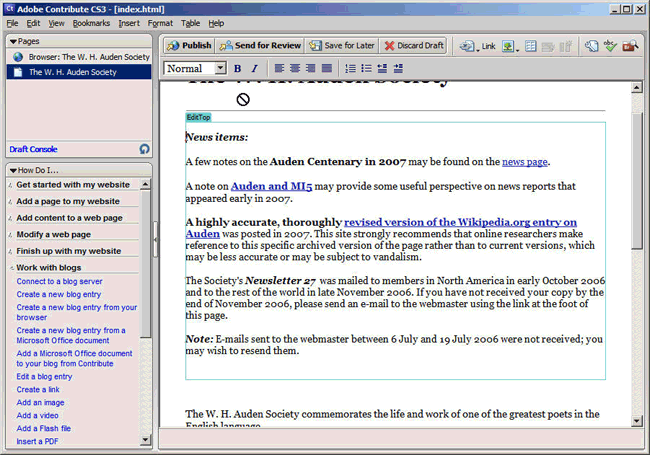
Task: Toggle italic formatting
Action: click(255, 68)
